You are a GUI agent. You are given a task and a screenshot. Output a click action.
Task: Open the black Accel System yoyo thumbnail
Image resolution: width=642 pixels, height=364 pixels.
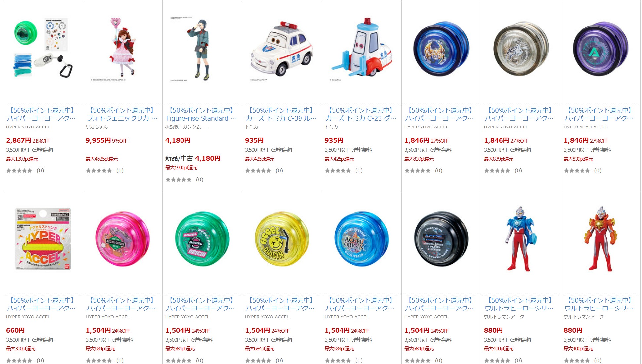[441, 239]
